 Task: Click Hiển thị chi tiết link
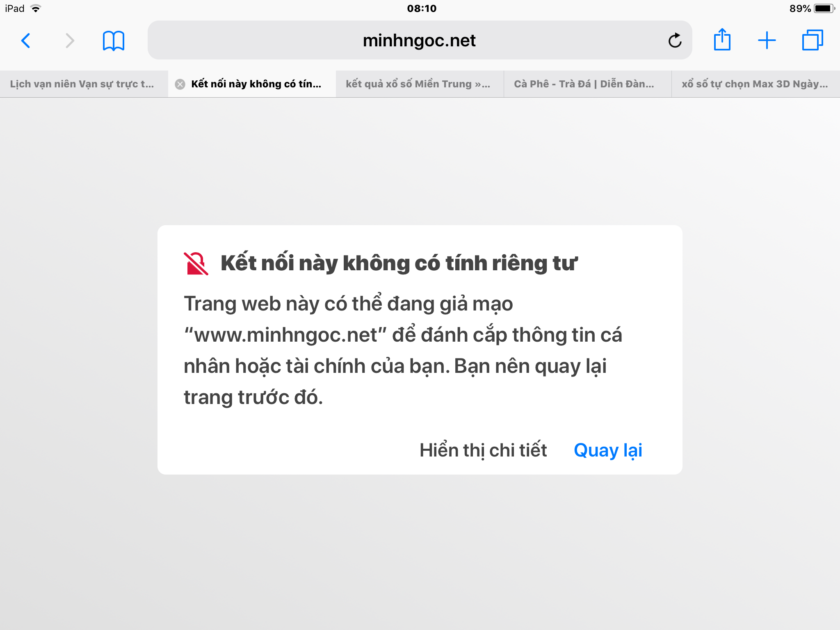pyautogui.click(x=483, y=450)
